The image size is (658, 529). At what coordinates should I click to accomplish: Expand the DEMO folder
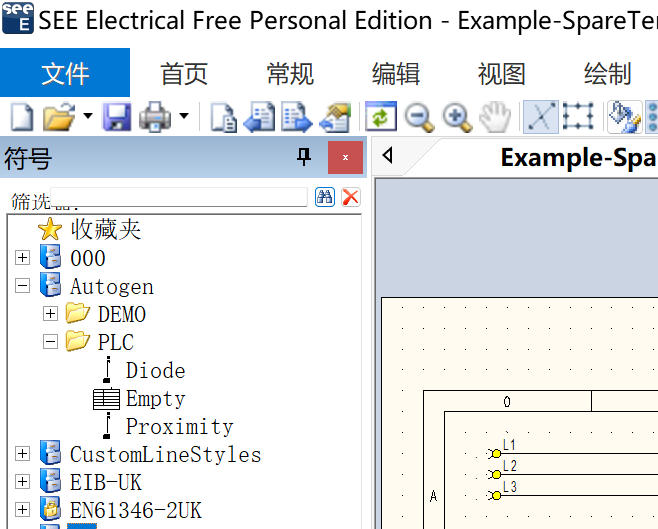[x=50, y=313]
